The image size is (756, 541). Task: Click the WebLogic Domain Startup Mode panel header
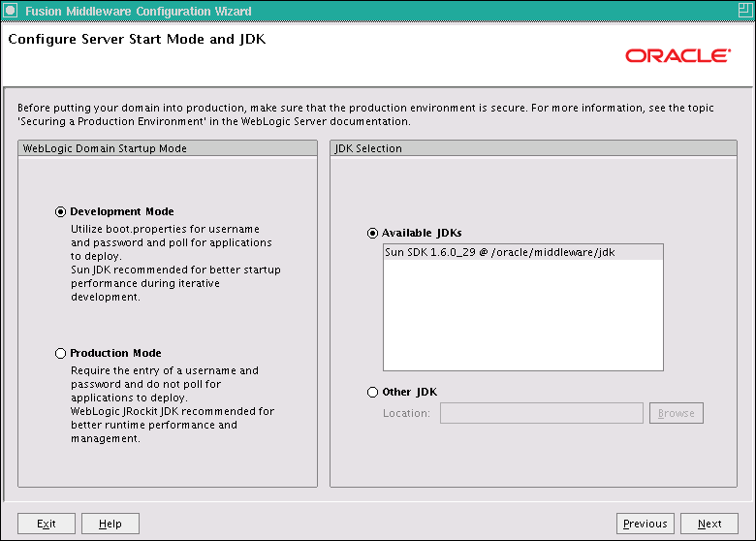point(168,148)
